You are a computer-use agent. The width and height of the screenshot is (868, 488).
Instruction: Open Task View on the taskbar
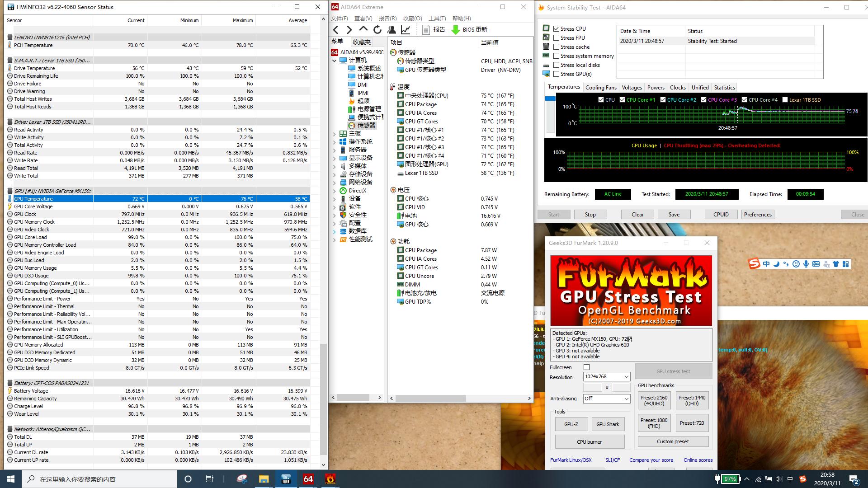click(210, 479)
